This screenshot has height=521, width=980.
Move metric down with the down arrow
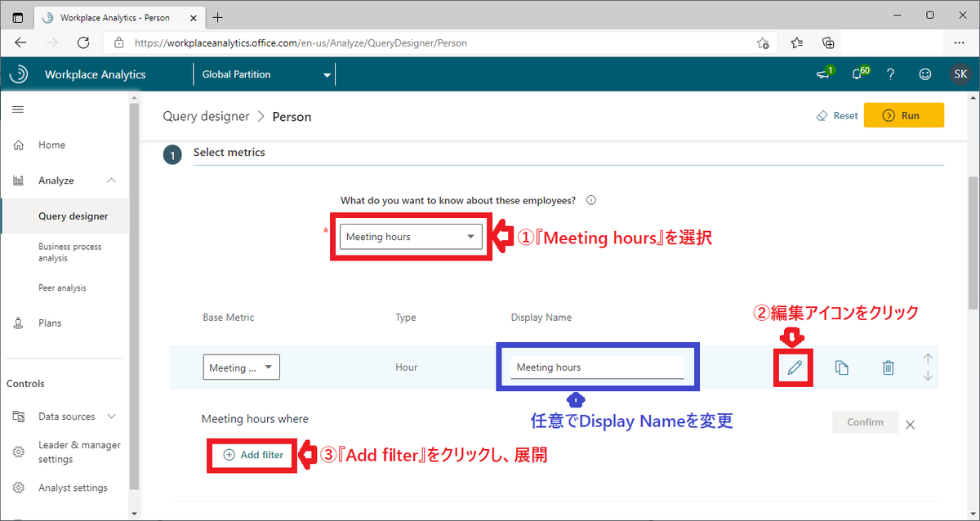coord(928,376)
